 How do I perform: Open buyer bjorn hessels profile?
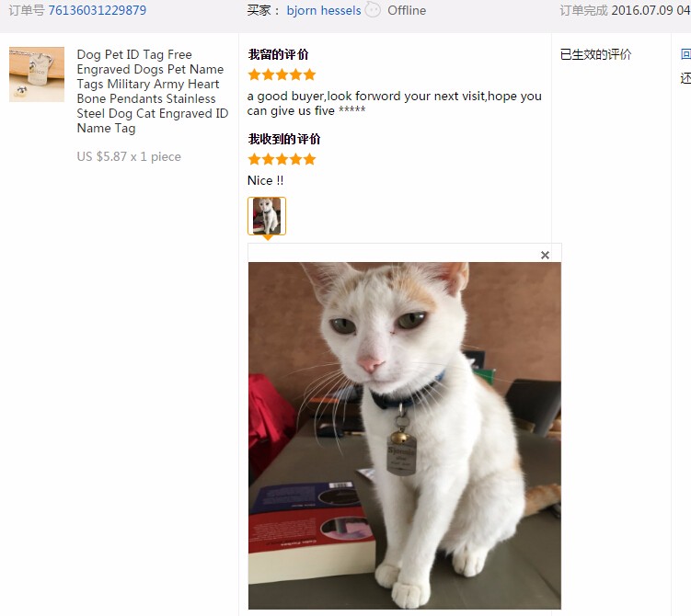(x=324, y=10)
